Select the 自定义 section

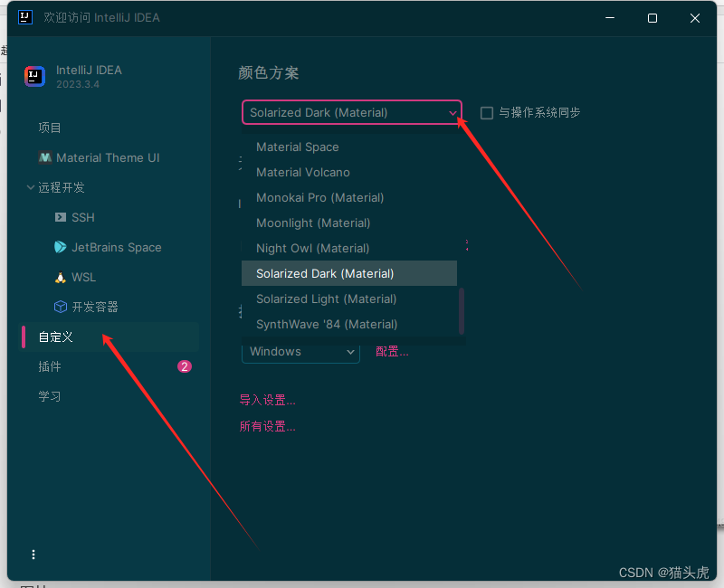coord(110,337)
